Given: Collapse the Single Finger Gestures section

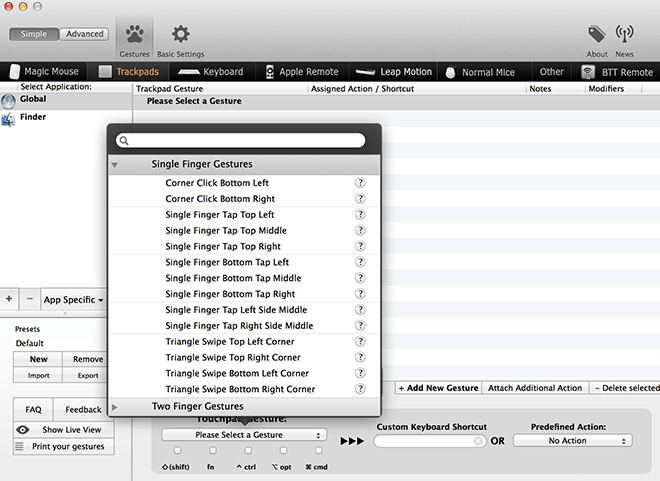Looking at the screenshot, I should point(114,165).
